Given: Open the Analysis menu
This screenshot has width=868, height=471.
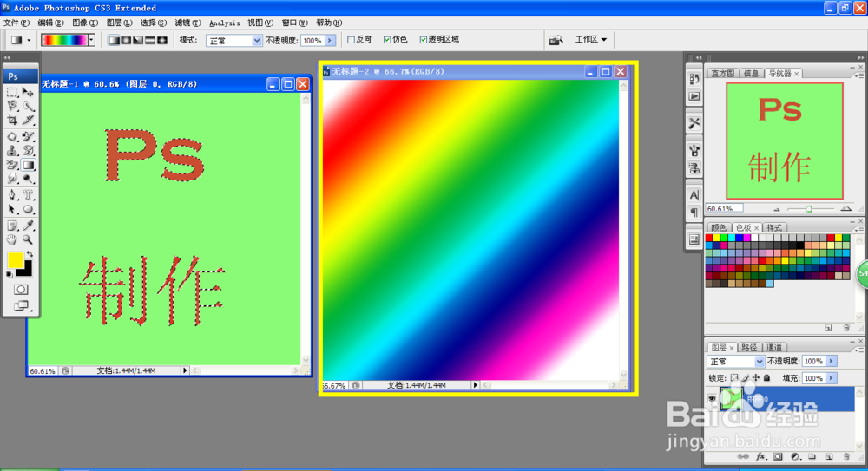Looking at the screenshot, I should (x=224, y=23).
